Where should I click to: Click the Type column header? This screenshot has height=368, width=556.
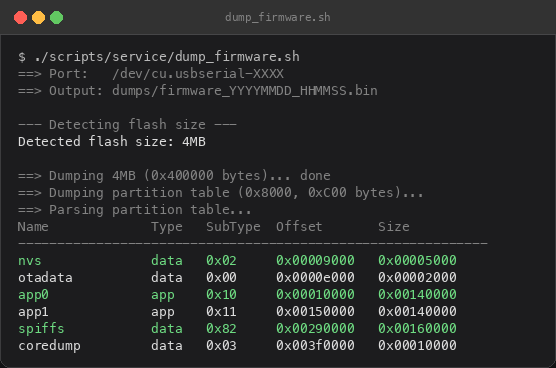pos(167,227)
